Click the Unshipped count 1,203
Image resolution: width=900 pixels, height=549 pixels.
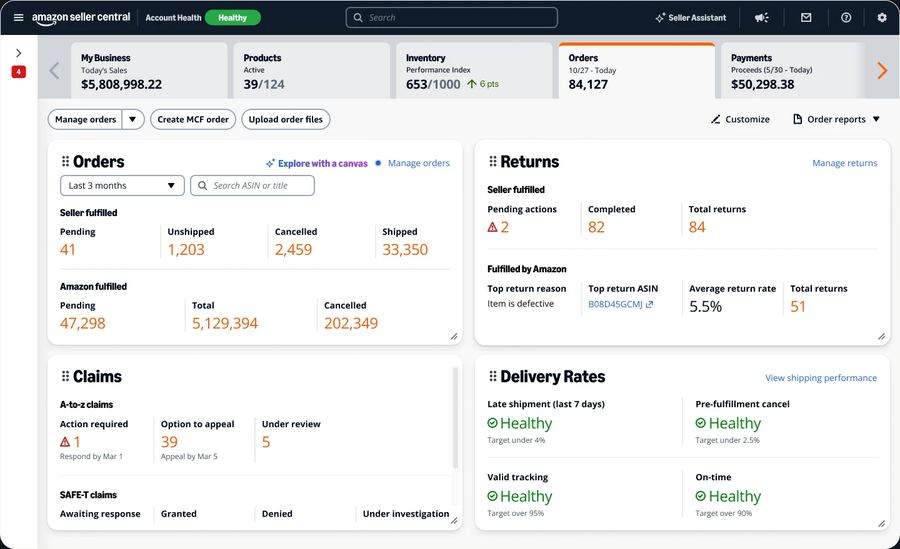(x=186, y=250)
